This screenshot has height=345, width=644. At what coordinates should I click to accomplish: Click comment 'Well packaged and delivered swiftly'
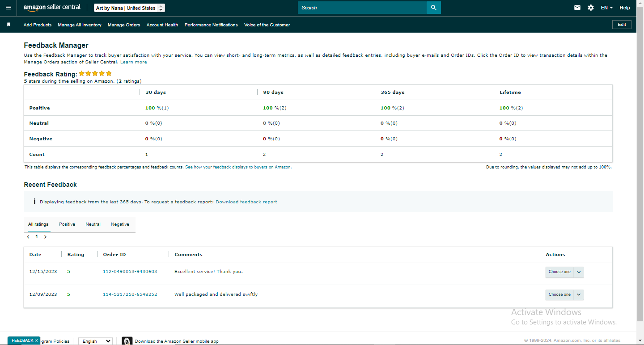(x=216, y=295)
